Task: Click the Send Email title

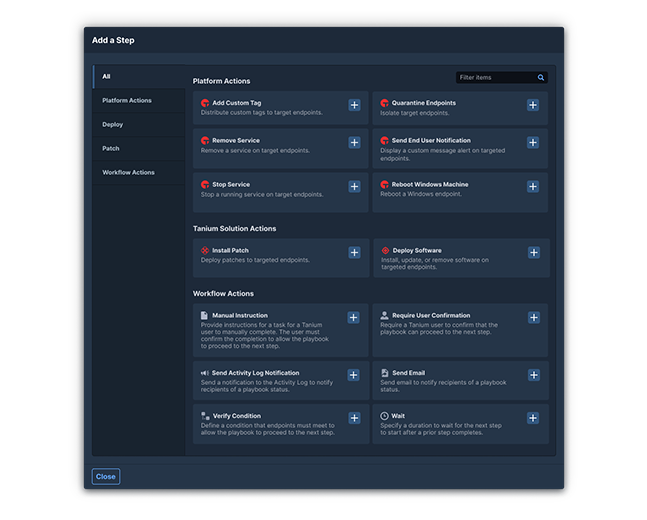Action: pos(409,373)
